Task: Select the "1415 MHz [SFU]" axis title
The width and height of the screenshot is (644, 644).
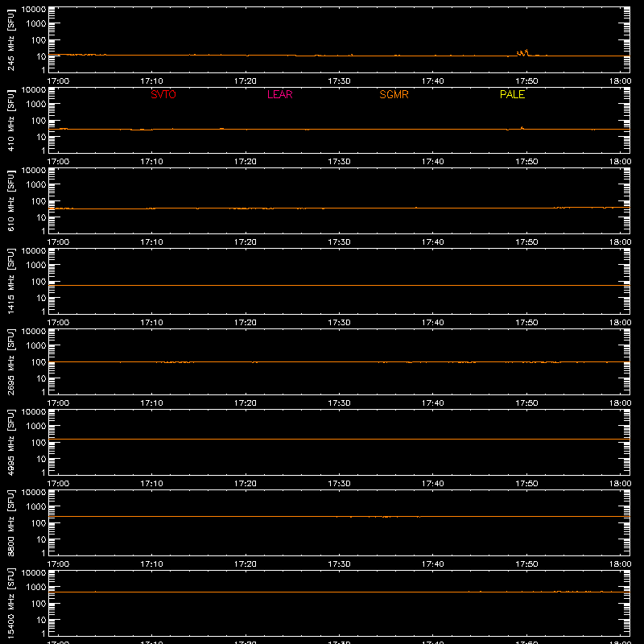Action: [x=11, y=281]
